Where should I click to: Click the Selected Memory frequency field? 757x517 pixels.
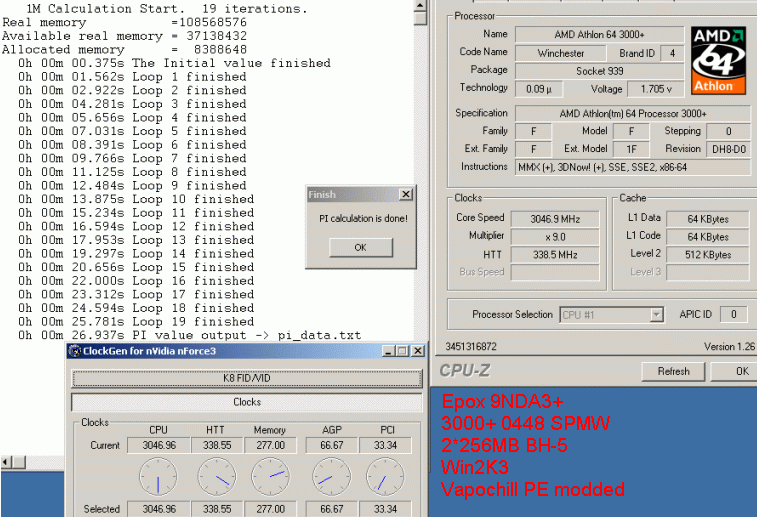click(x=270, y=509)
